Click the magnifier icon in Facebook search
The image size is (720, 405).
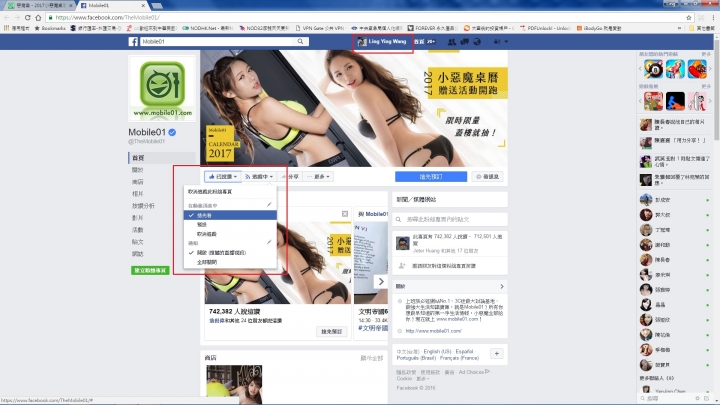(300, 41)
